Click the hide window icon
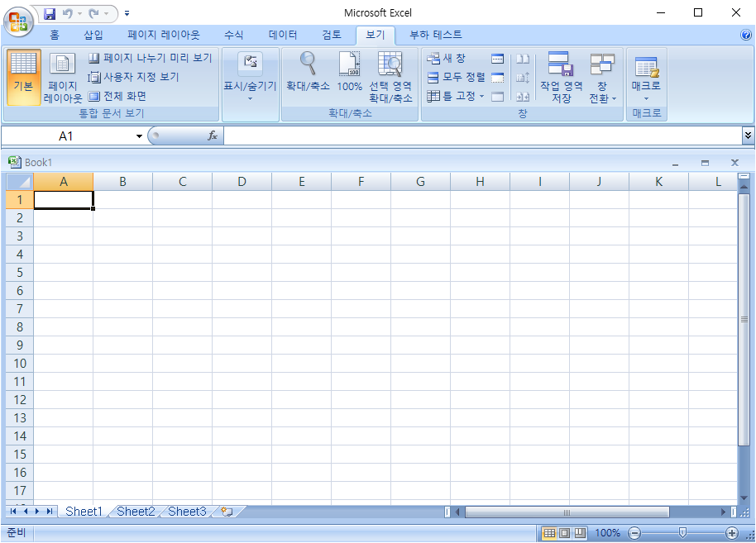This screenshot has height=543, width=756. point(498,78)
